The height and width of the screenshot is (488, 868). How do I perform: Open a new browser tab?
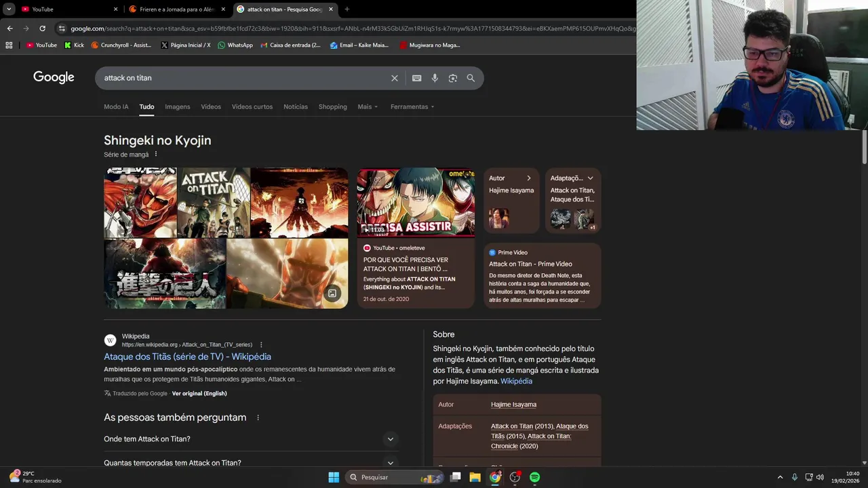click(347, 9)
